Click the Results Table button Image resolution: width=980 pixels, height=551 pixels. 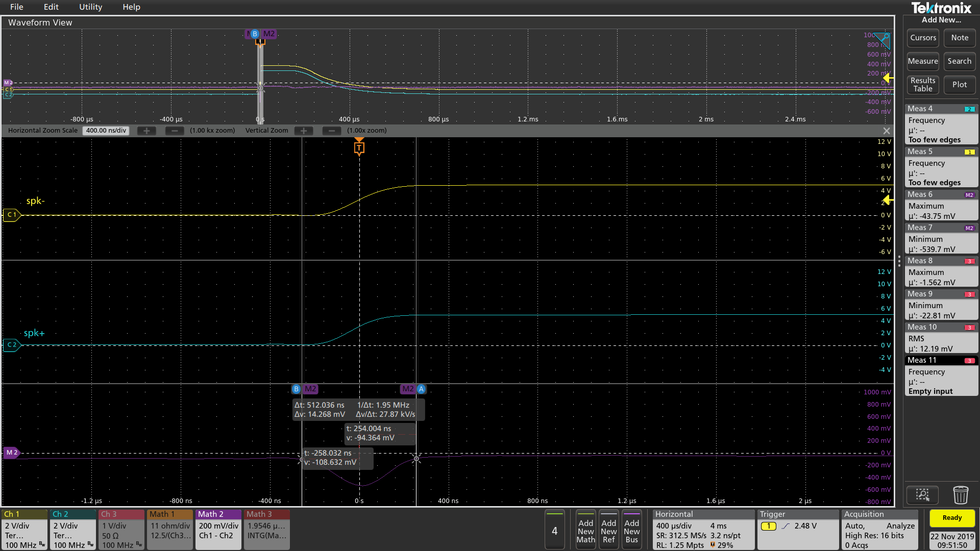(923, 85)
